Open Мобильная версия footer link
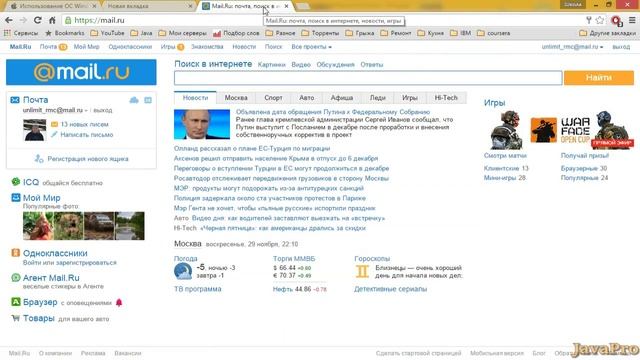Image resolution: width=640 pixels, height=360 pixels. pyautogui.click(x=497, y=353)
